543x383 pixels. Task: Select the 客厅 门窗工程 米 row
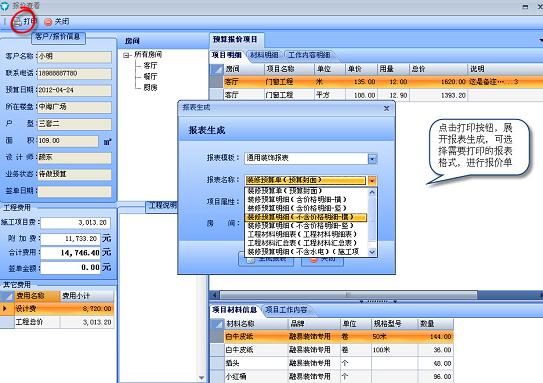(377, 82)
